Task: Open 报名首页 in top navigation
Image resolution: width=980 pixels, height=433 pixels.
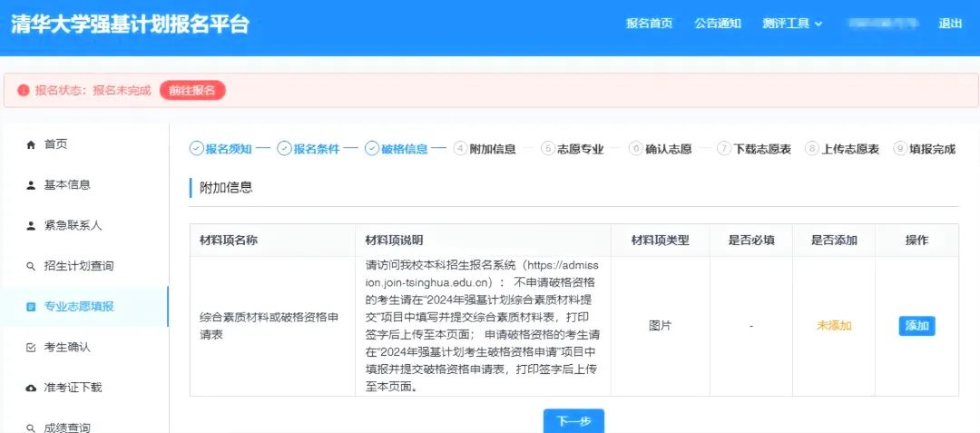Action: pos(649,24)
